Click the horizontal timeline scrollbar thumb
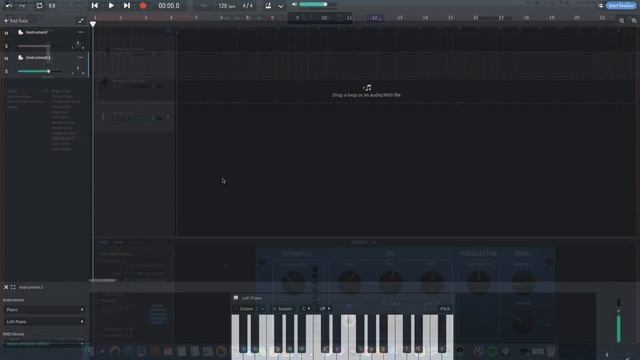 click(x=102, y=280)
